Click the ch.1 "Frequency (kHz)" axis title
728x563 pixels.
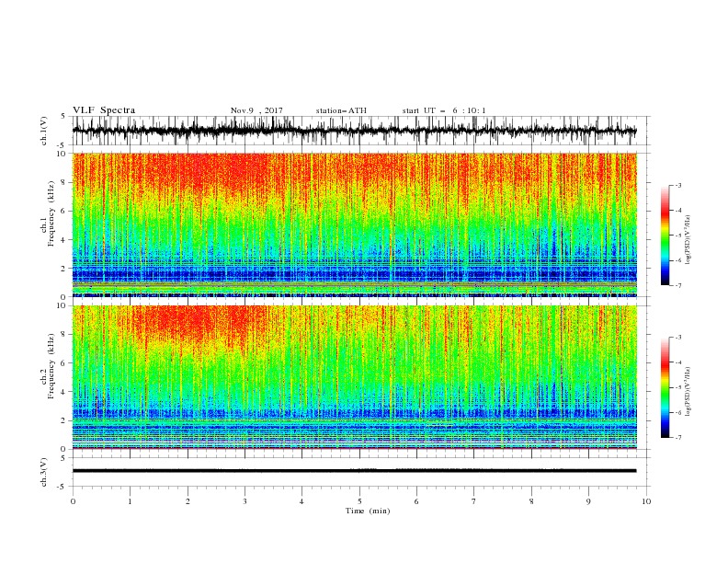pyautogui.click(x=51, y=214)
